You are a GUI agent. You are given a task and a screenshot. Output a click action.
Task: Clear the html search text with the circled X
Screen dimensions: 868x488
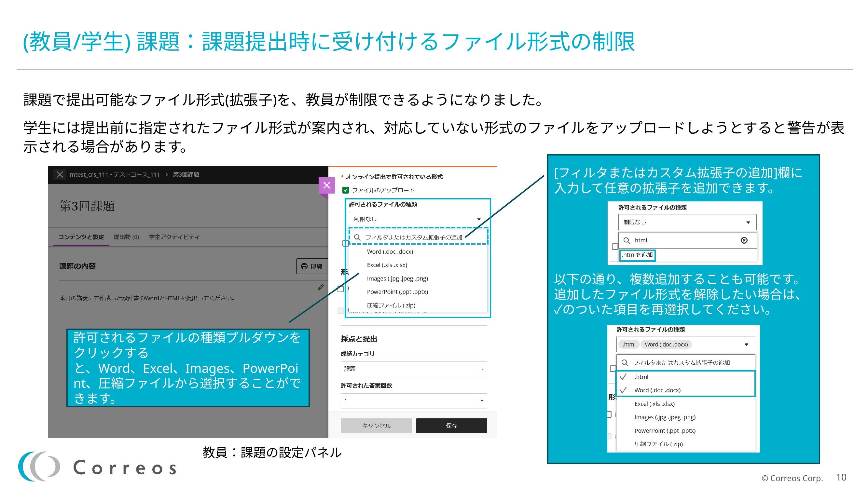pos(744,240)
